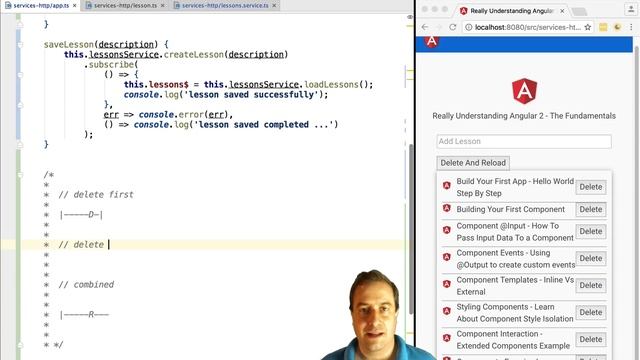Bookmark this page with the star icon
The height and width of the screenshot is (360, 640).
[x=588, y=27]
